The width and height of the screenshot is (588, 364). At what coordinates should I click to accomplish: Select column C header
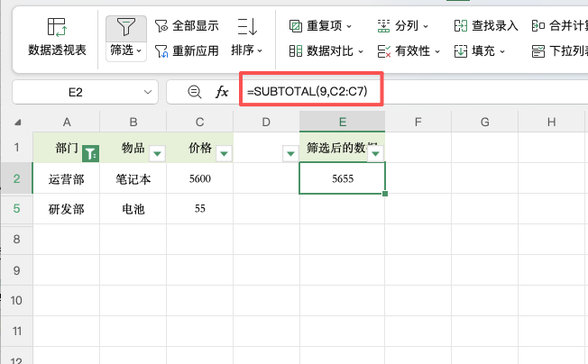(199, 122)
